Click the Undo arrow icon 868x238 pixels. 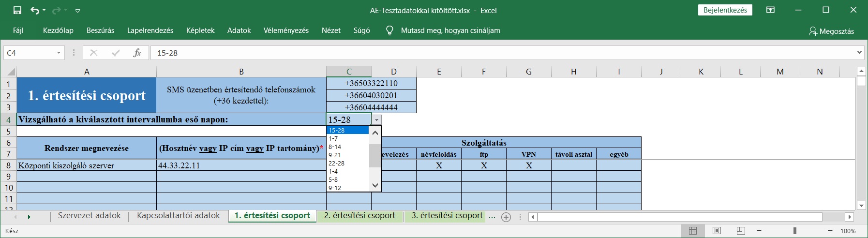pyautogui.click(x=34, y=10)
